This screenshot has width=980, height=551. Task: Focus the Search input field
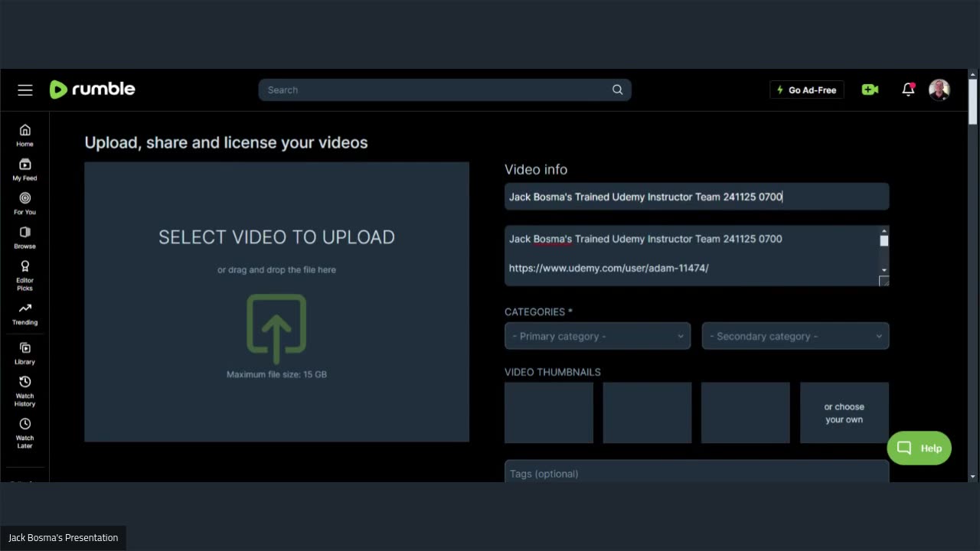[x=444, y=90]
